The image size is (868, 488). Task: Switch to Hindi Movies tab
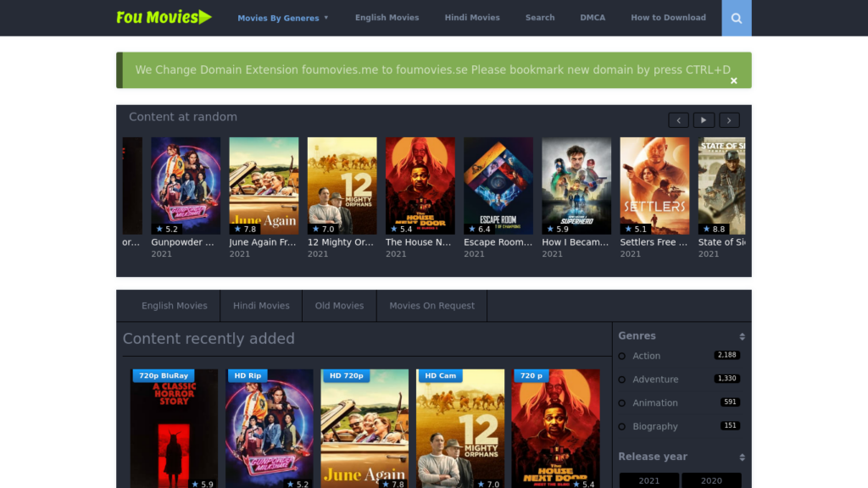click(x=261, y=305)
